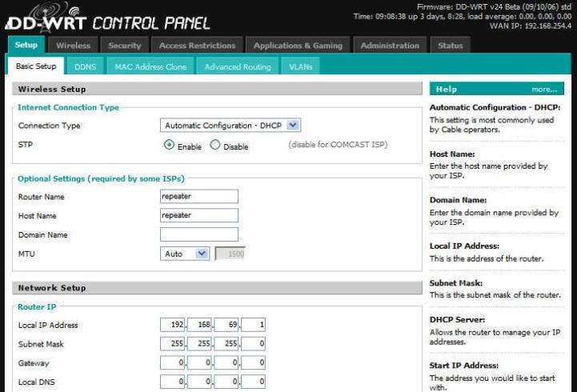Switch to the Wireless tab
Image resolution: width=577 pixels, height=392 pixels.
coord(73,46)
